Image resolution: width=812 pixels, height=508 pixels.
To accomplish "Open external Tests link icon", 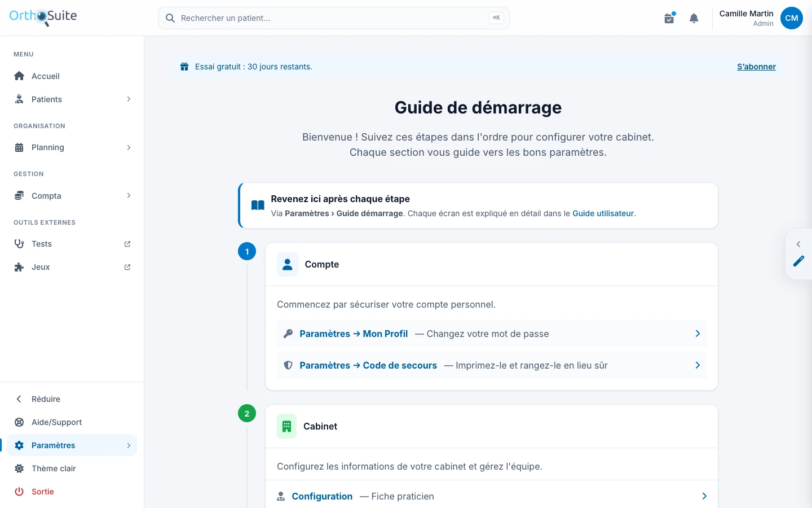I will pyautogui.click(x=127, y=244).
